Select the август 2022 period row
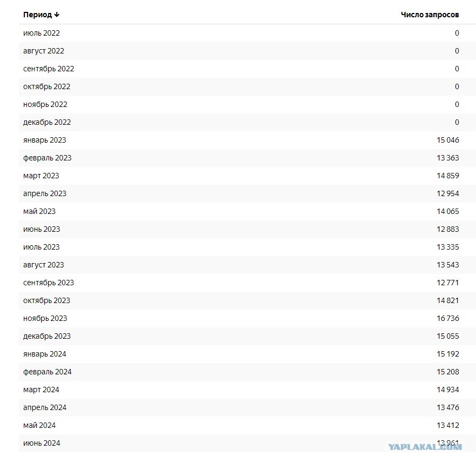 [247, 51]
